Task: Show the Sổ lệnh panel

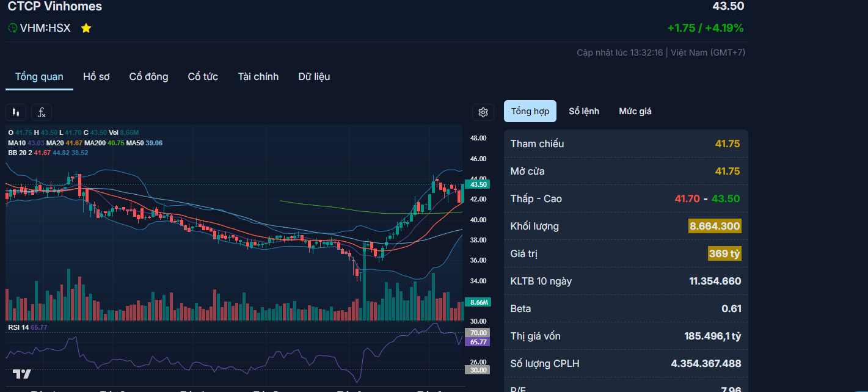Action: click(583, 111)
